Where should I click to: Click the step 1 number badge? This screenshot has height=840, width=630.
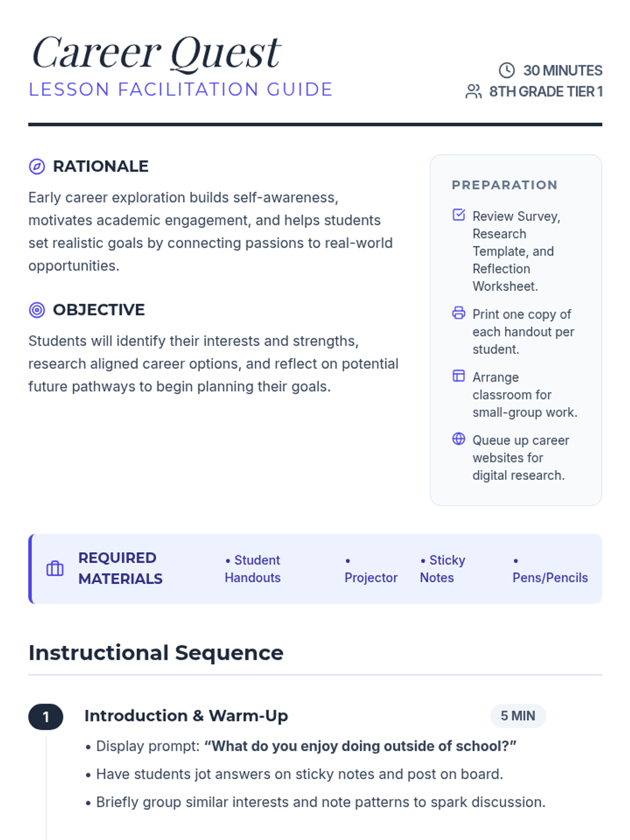[46, 717]
